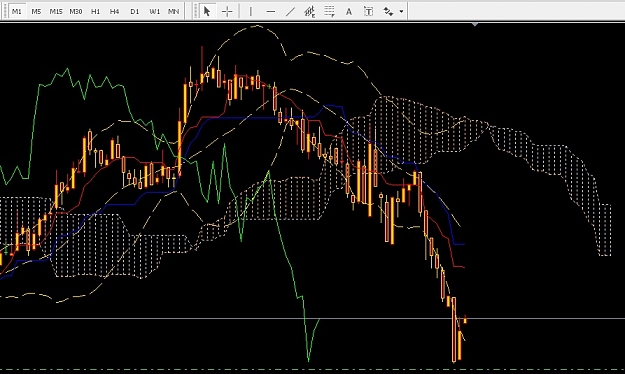Activate the crosshair tool

tap(227, 11)
